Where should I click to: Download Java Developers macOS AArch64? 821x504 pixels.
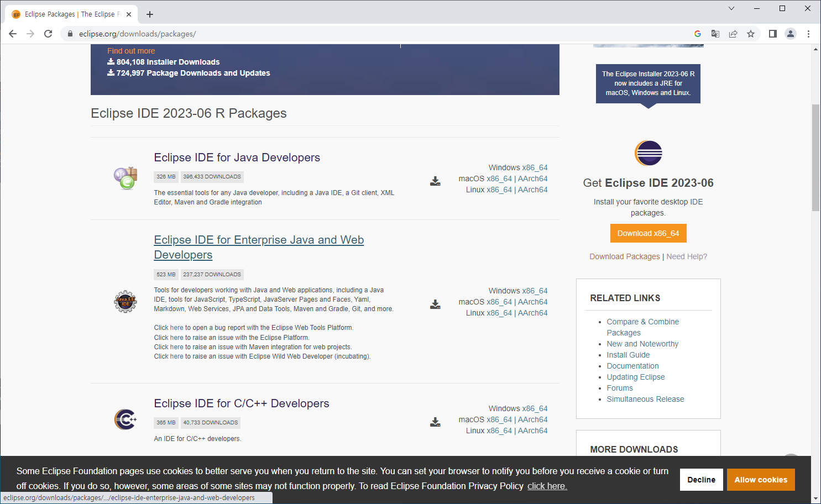533,179
